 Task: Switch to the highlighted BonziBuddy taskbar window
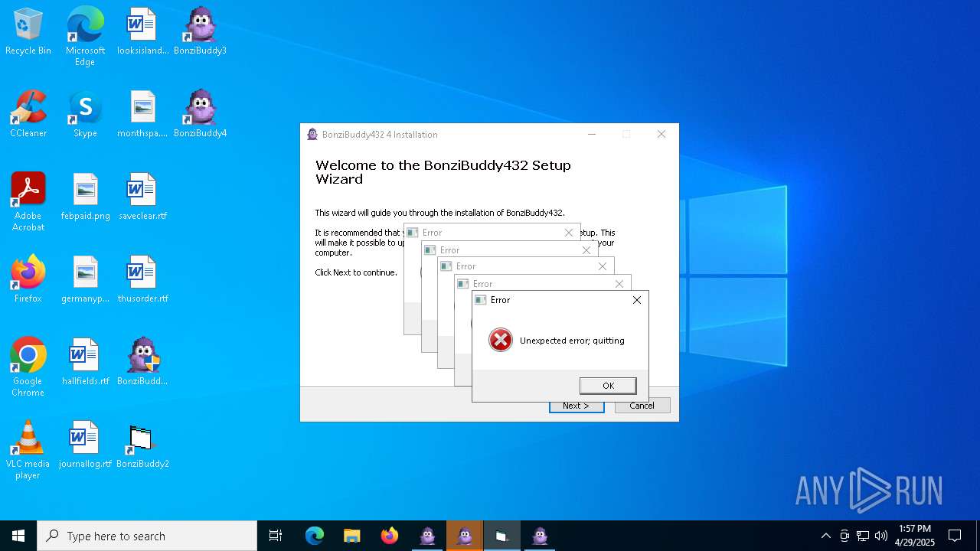point(465,536)
